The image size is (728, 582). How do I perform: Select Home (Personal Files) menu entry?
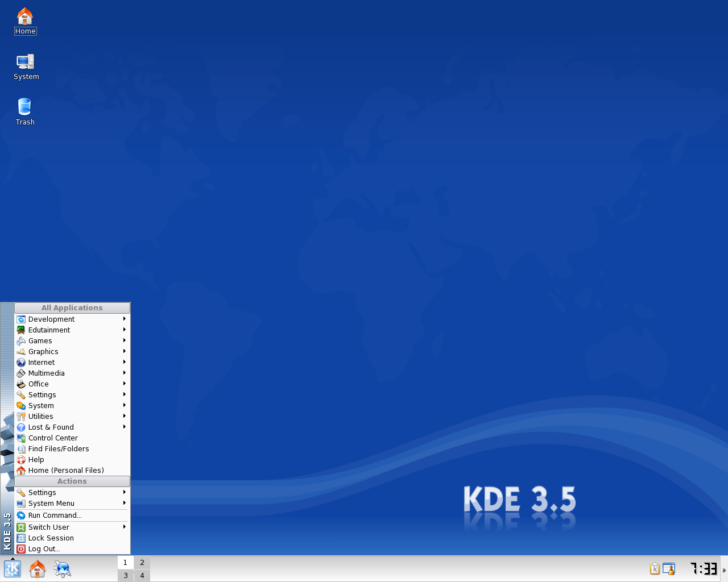click(x=72, y=471)
